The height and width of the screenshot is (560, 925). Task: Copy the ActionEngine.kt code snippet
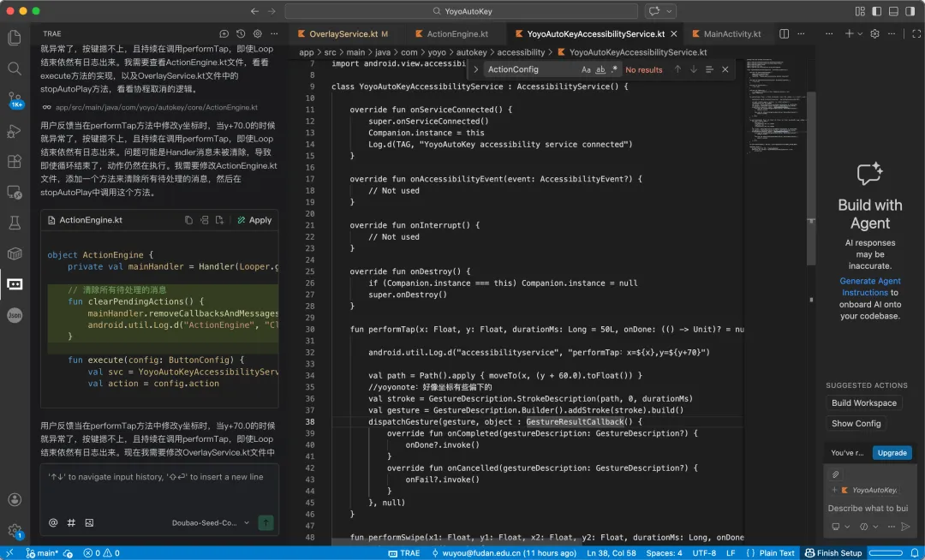tap(188, 220)
